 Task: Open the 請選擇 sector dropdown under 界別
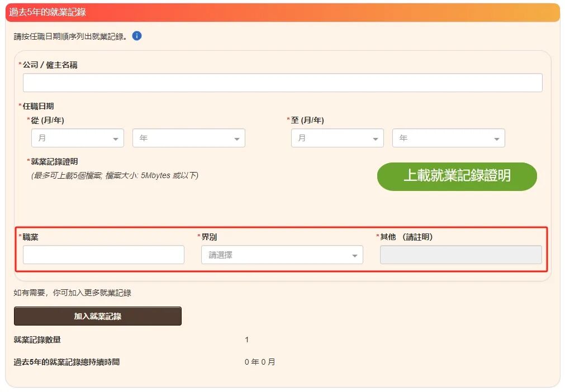[279, 255]
